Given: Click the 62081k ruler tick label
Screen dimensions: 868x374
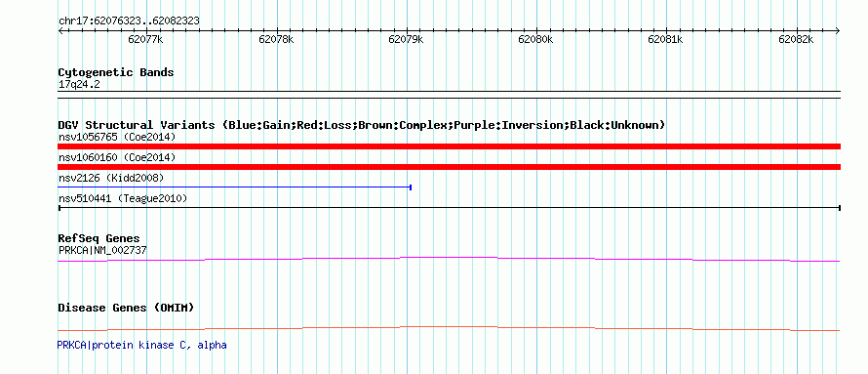Looking at the screenshot, I should [x=665, y=39].
